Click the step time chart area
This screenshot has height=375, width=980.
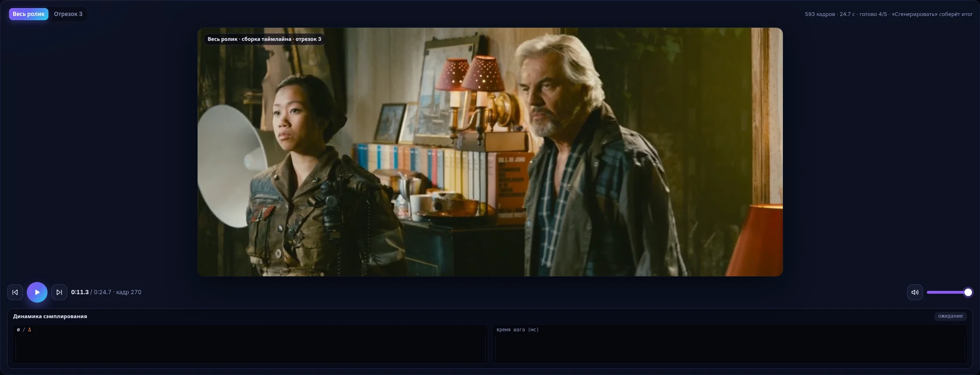point(730,344)
